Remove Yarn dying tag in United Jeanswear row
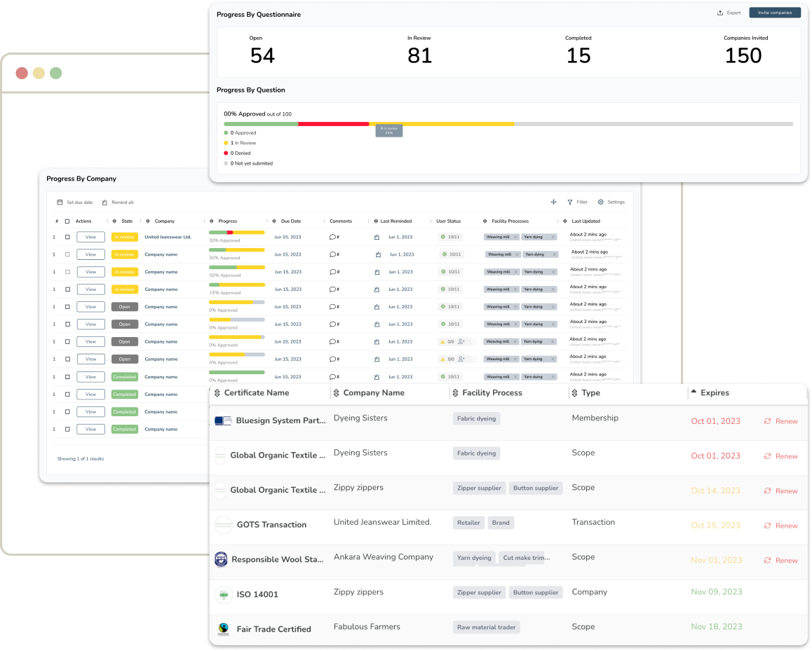The width and height of the screenshot is (812, 651). 553,237
